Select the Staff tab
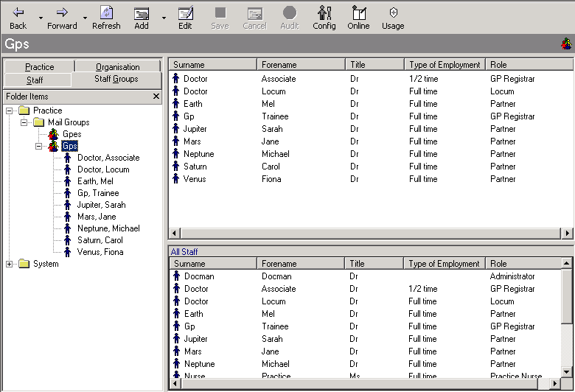The width and height of the screenshot is (575, 392). point(35,80)
